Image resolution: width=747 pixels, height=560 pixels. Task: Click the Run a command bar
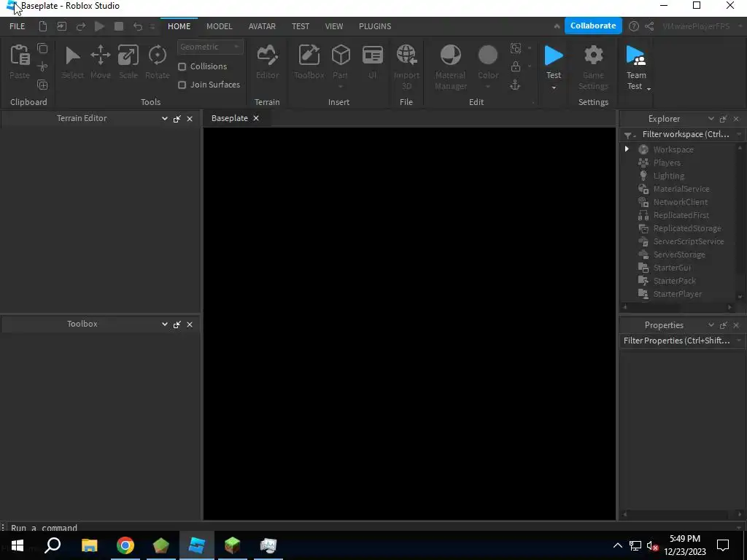pos(371,528)
